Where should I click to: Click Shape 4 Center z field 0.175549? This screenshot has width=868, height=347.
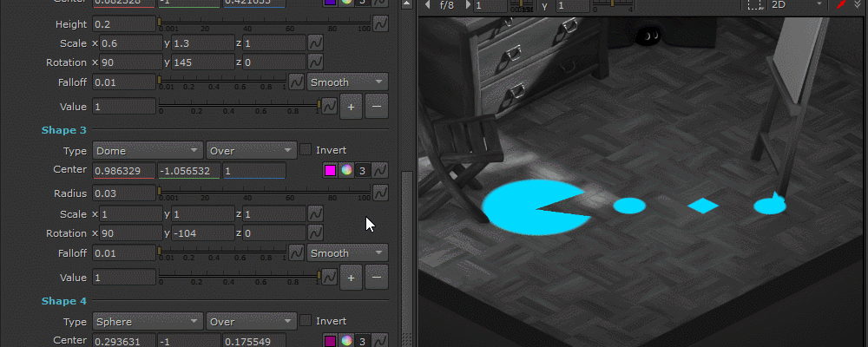[x=254, y=340]
